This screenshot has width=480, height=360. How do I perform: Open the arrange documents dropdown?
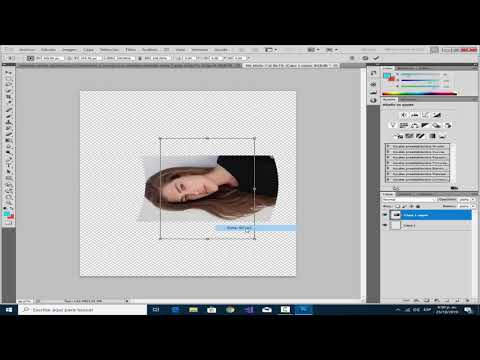pyautogui.click(x=313, y=50)
